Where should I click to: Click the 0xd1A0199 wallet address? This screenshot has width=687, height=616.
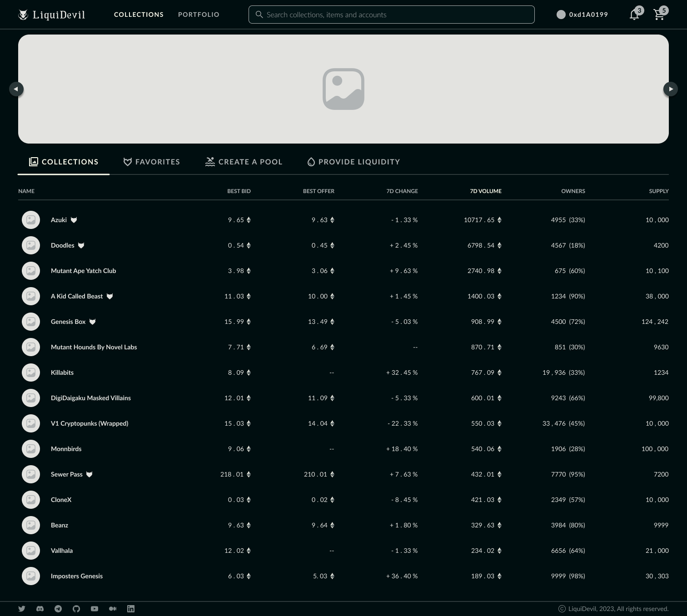pos(588,15)
